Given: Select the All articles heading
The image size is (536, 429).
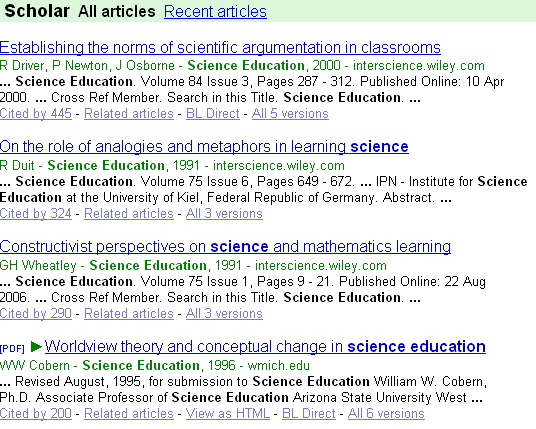Looking at the screenshot, I should coord(117,12).
